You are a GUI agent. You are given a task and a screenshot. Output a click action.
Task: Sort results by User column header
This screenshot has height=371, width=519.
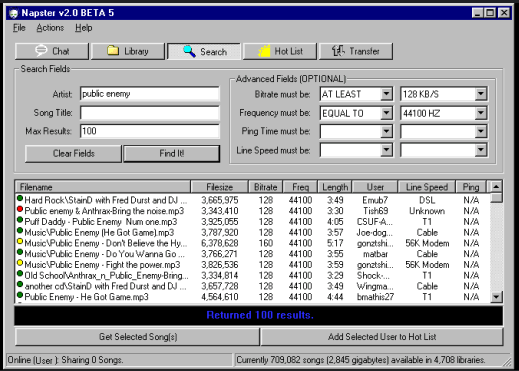375,187
